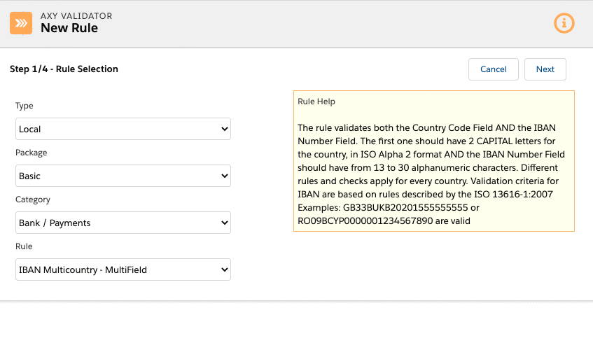Viewport: 593px width, 364px height.
Task: Click the New Rule page title
Action: coord(69,28)
